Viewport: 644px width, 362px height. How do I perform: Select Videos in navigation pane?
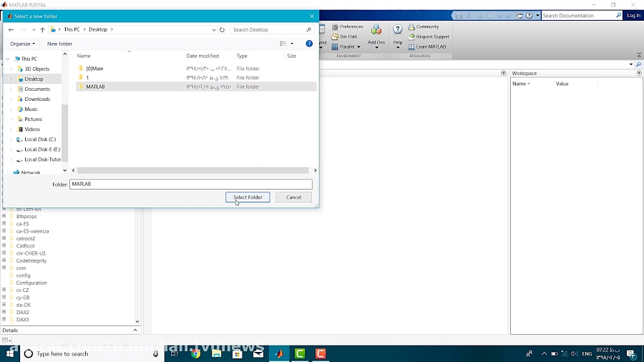[x=32, y=129]
